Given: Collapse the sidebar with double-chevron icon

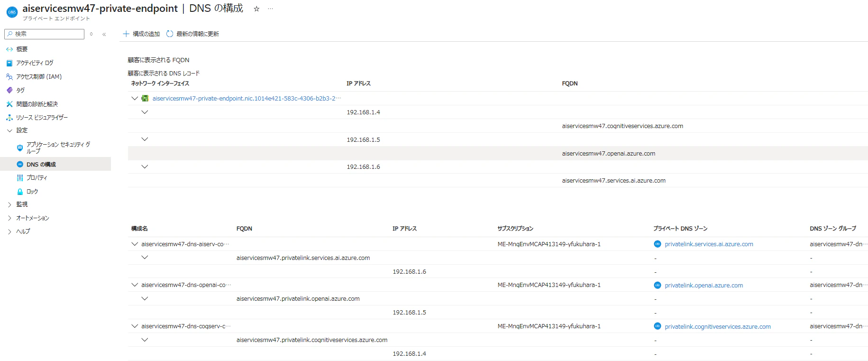Looking at the screenshot, I should tap(104, 34).
